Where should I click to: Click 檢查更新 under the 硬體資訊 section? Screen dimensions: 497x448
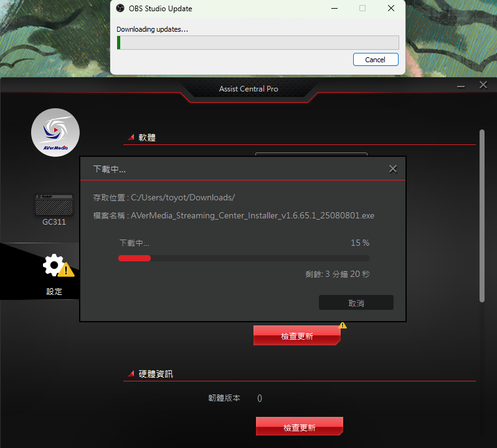299,427
